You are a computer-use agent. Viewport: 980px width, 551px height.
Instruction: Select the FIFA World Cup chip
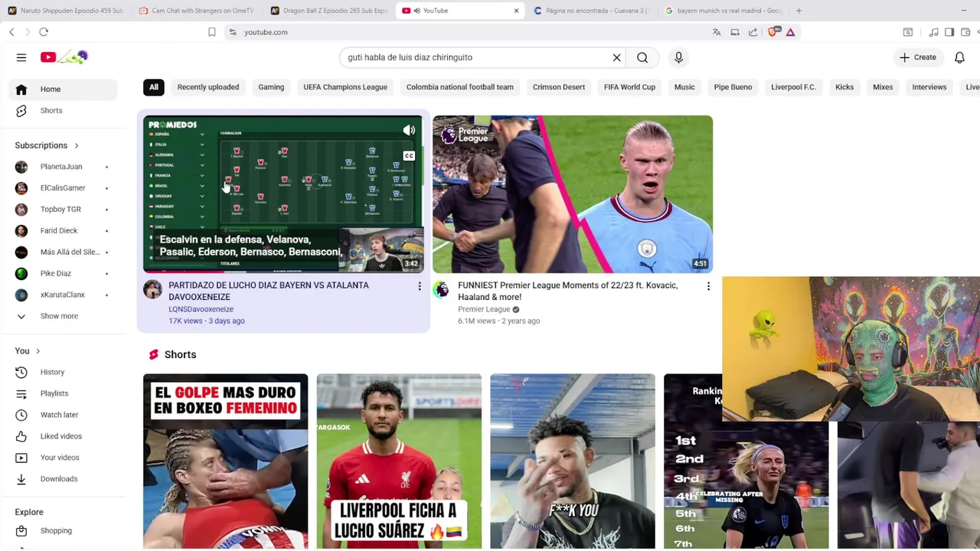click(629, 87)
